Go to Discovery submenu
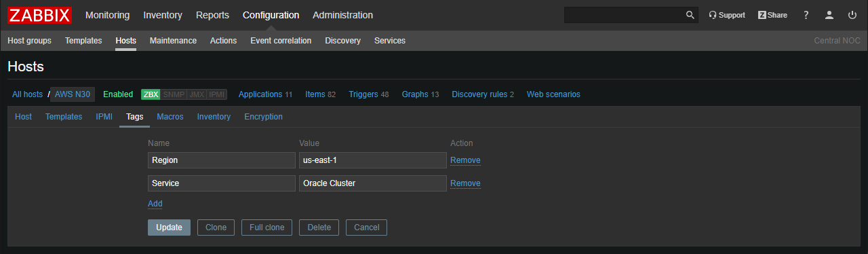 (342, 41)
